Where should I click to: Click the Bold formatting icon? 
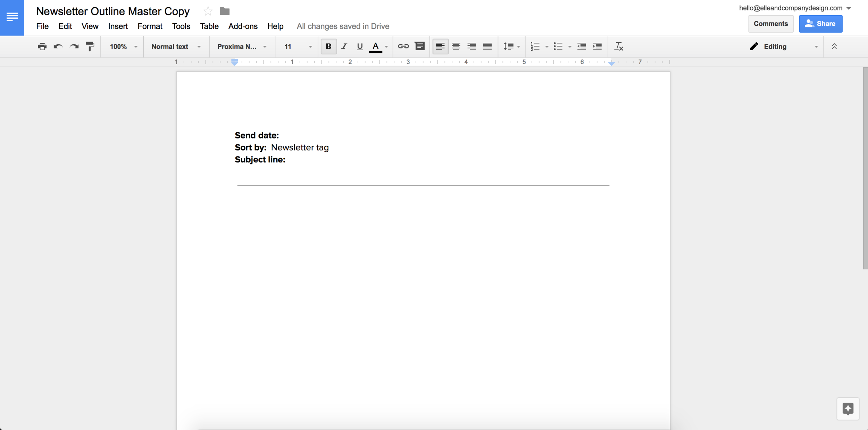click(x=328, y=47)
